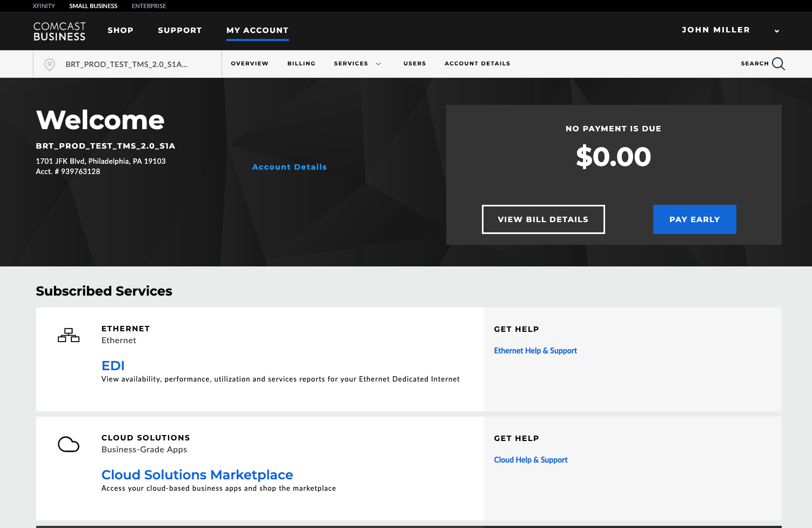812x528 pixels.
Task: Open Ethernet Help & Support link
Action: pos(535,351)
